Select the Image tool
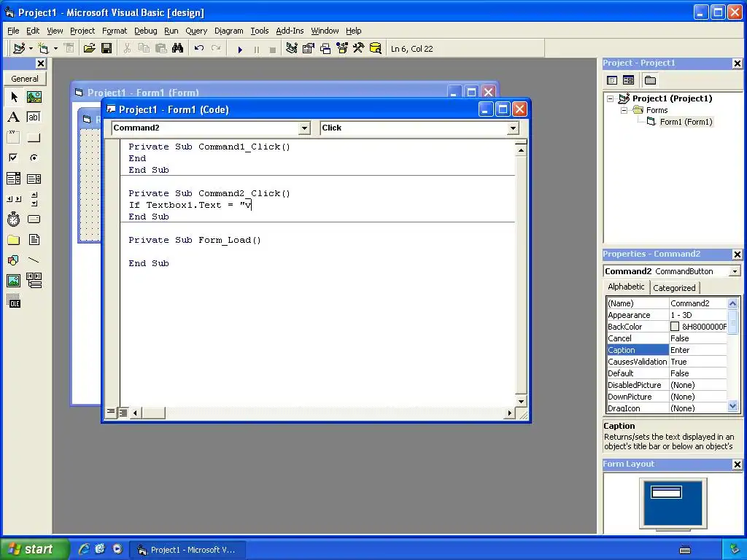Image resolution: width=747 pixels, height=560 pixels. (14, 281)
